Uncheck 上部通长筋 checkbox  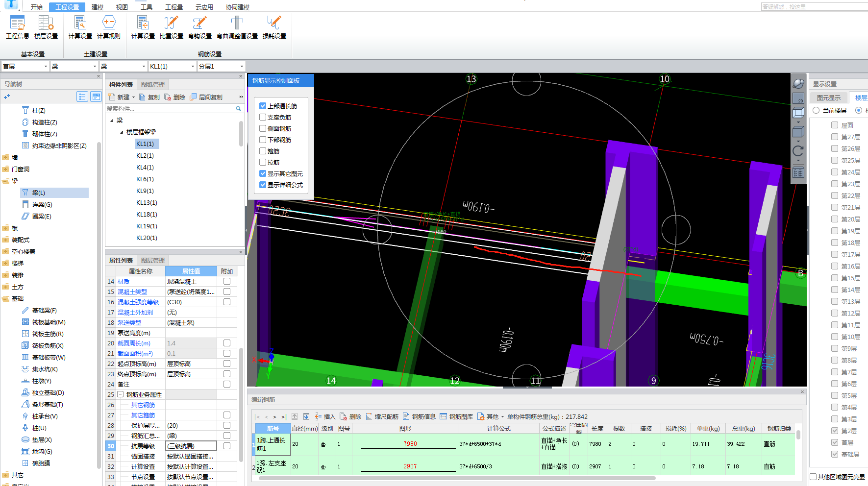[x=263, y=106]
